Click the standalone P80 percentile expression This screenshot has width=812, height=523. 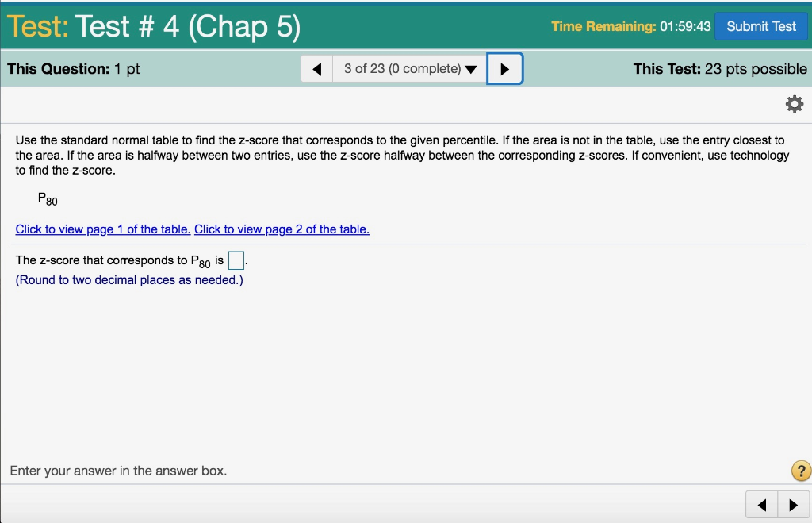tap(48, 199)
